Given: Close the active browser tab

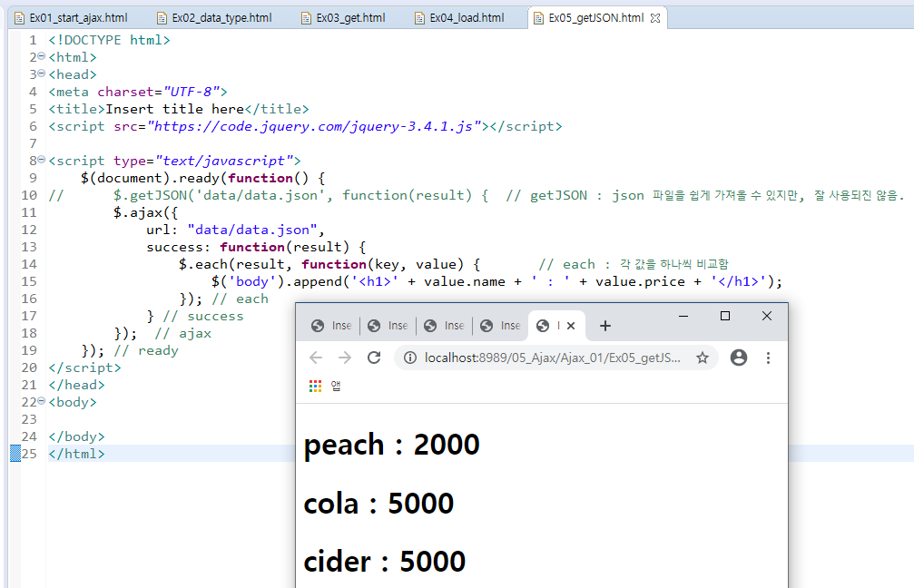Looking at the screenshot, I should (x=571, y=326).
